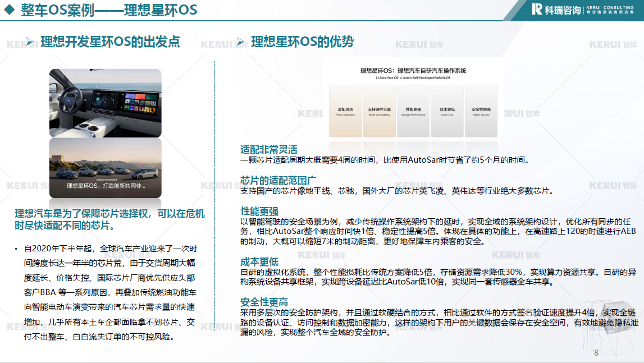Click the '性能更强' Stronger Performance diagram card
644x363 pixels.
click(413, 111)
